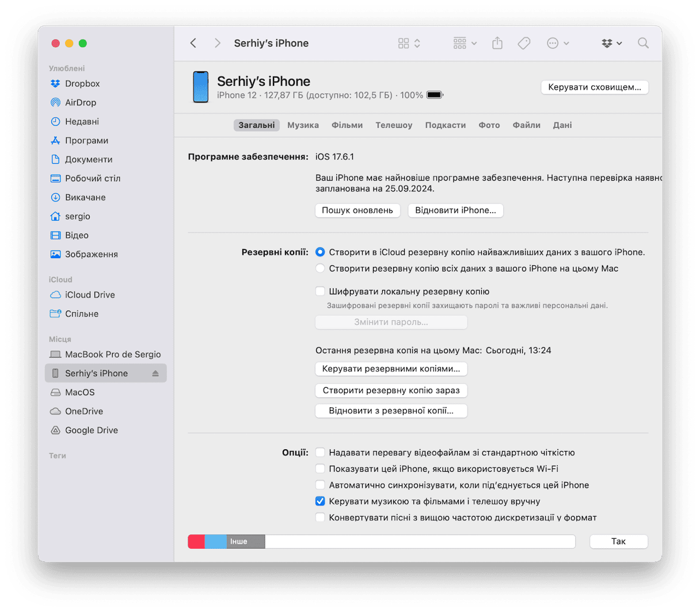Open the sergio home folder

tap(105, 216)
